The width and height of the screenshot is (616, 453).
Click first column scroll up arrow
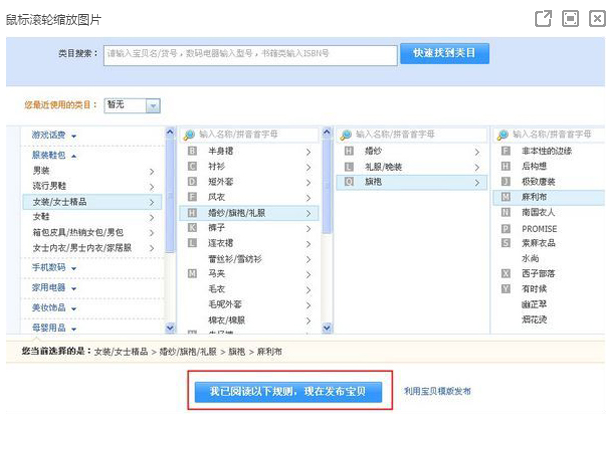(170, 132)
